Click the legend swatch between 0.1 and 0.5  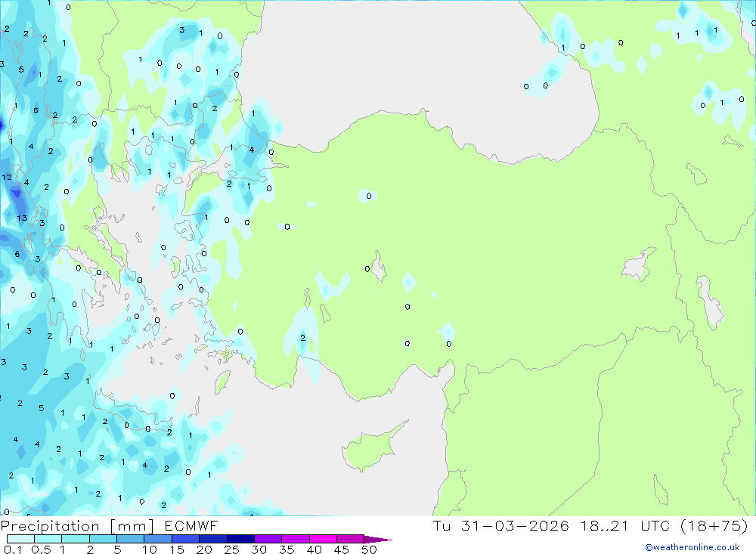pos(20,539)
